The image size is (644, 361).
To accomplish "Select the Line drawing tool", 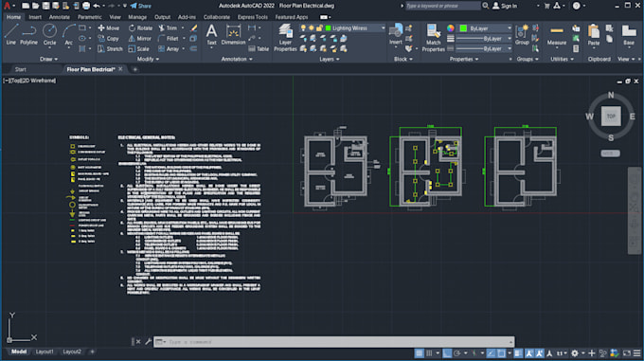I will point(10,34).
